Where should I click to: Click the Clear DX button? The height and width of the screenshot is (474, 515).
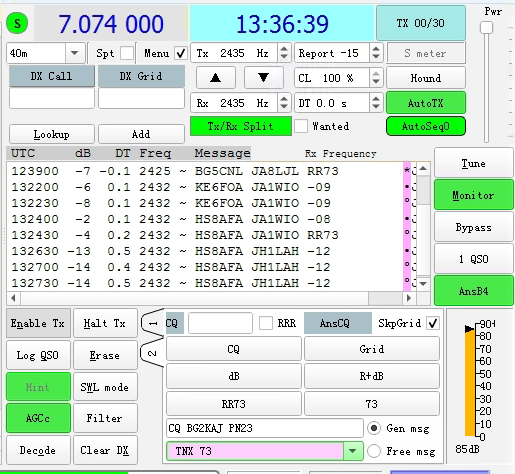point(105,450)
